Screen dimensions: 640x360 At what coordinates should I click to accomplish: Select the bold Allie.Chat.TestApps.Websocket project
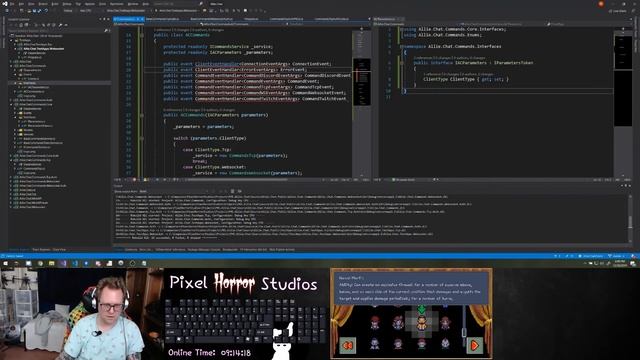[44, 49]
